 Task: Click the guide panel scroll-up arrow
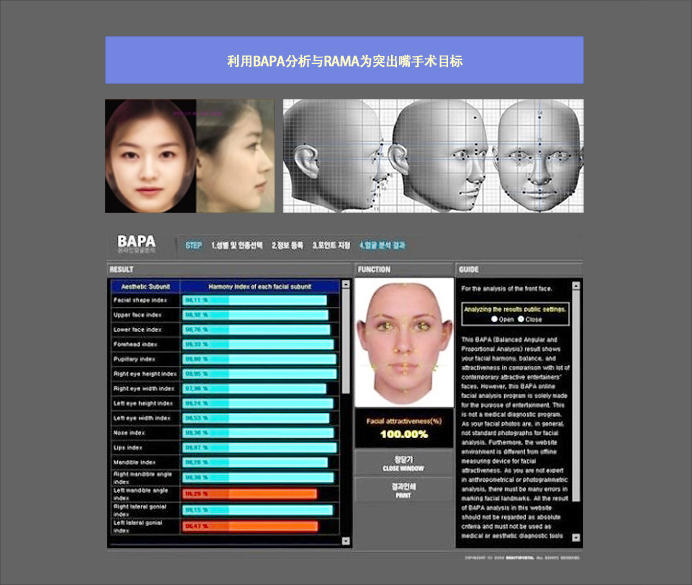click(576, 285)
